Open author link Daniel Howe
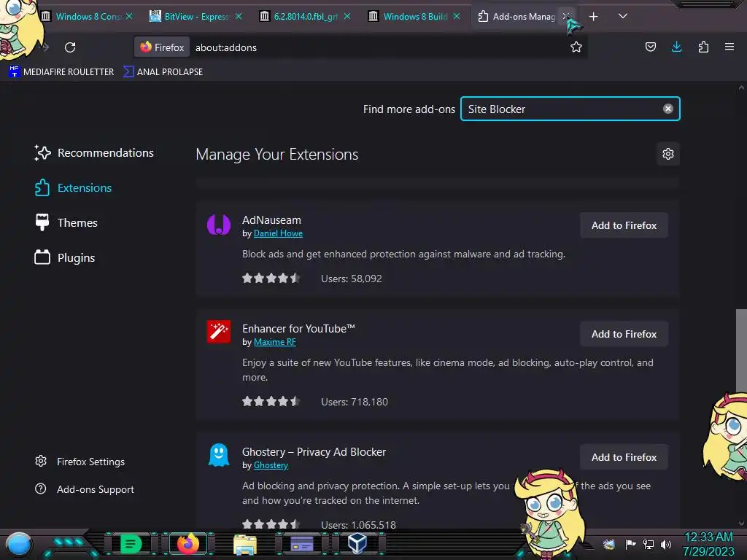The height and width of the screenshot is (560, 747). point(278,233)
